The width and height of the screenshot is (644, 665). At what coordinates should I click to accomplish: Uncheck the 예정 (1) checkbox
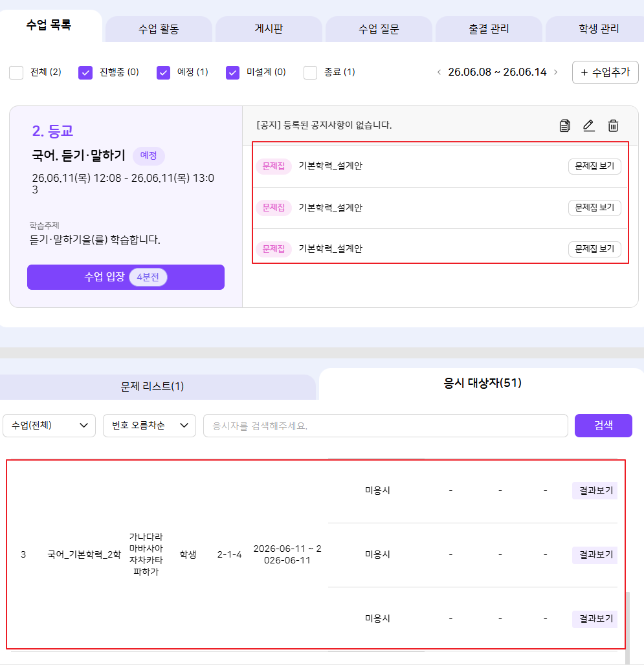point(163,72)
